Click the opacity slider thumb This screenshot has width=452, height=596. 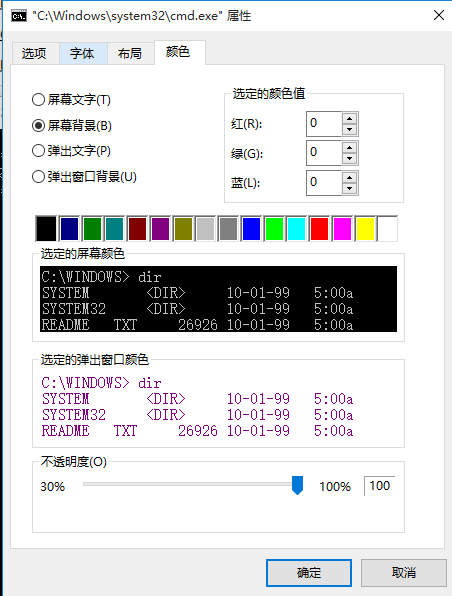[297, 485]
